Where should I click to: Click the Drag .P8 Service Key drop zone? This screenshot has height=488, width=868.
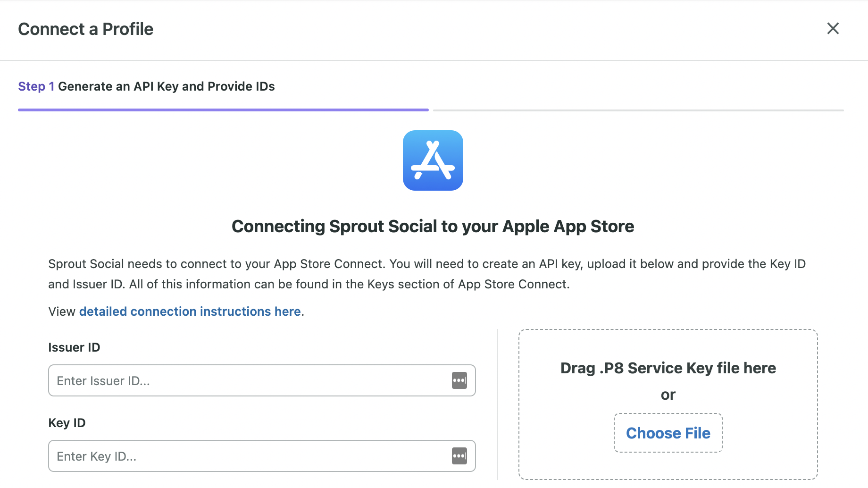point(668,404)
